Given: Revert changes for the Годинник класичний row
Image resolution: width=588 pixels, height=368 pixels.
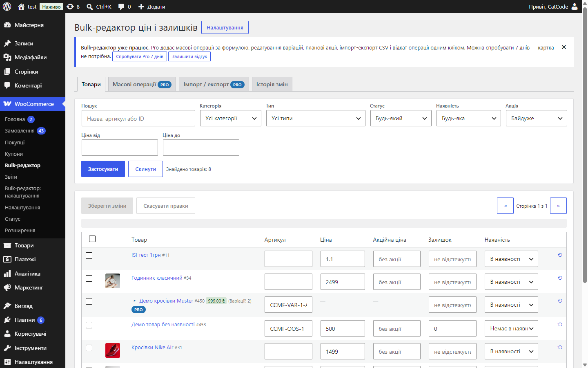Looking at the screenshot, I should [560, 278].
